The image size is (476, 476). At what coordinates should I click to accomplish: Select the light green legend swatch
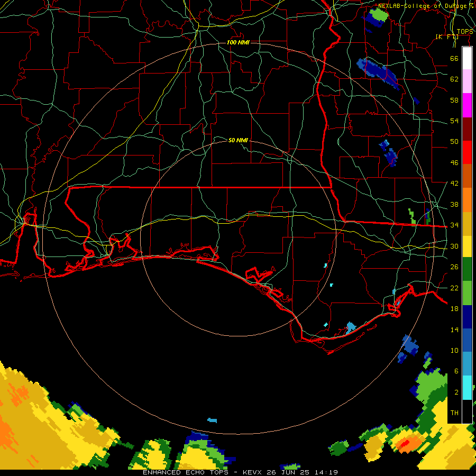467,293
